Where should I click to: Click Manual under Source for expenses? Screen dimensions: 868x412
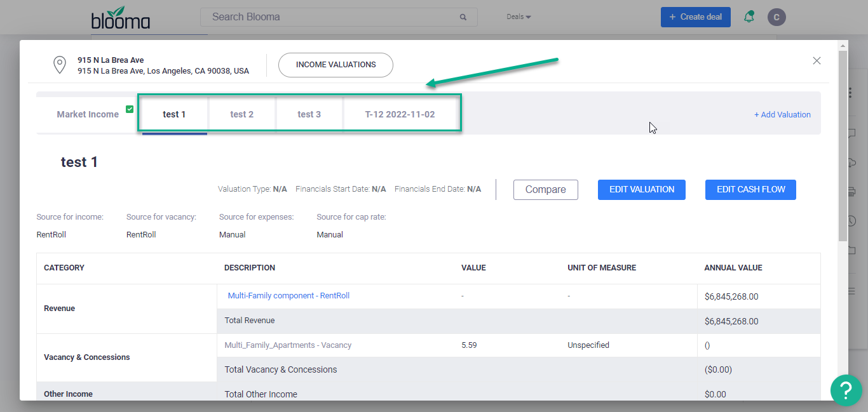[233, 235]
